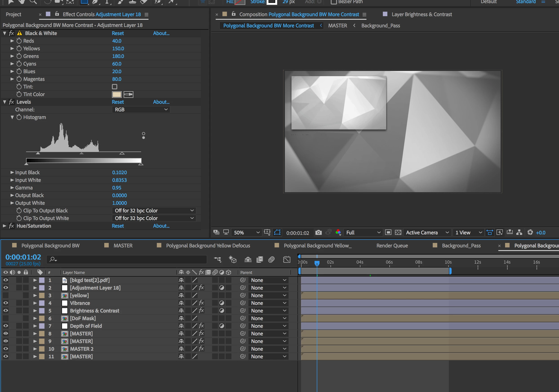Click the Tint Color eyedropper icon
This screenshot has width=559, height=392.
(x=128, y=95)
